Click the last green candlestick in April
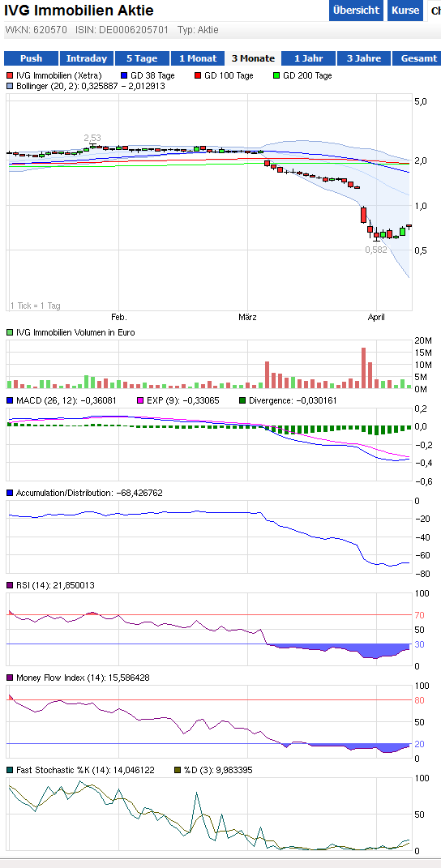441x868 pixels. (x=402, y=232)
